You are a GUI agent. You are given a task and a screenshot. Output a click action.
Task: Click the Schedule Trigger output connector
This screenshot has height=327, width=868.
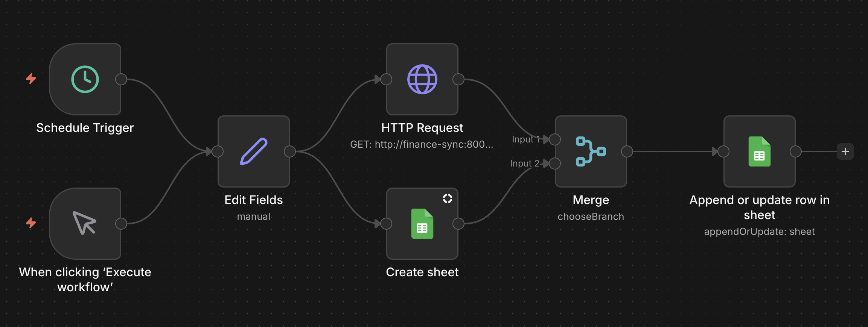pyautogui.click(x=121, y=79)
